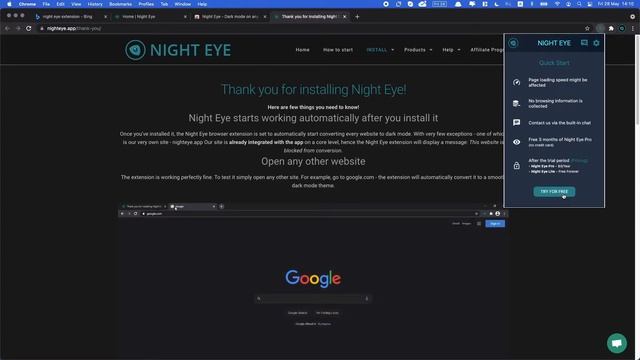Open the Profiles menu

146,4
